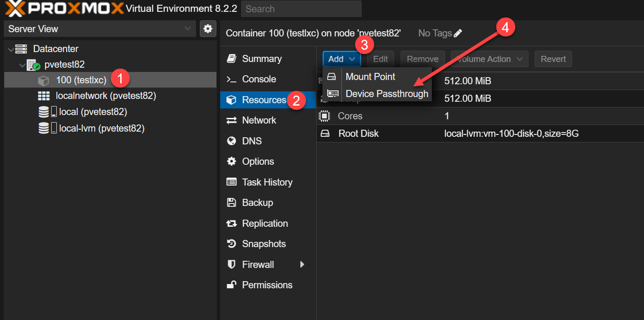Choose Mount Point from Add menu

tap(370, 77)
